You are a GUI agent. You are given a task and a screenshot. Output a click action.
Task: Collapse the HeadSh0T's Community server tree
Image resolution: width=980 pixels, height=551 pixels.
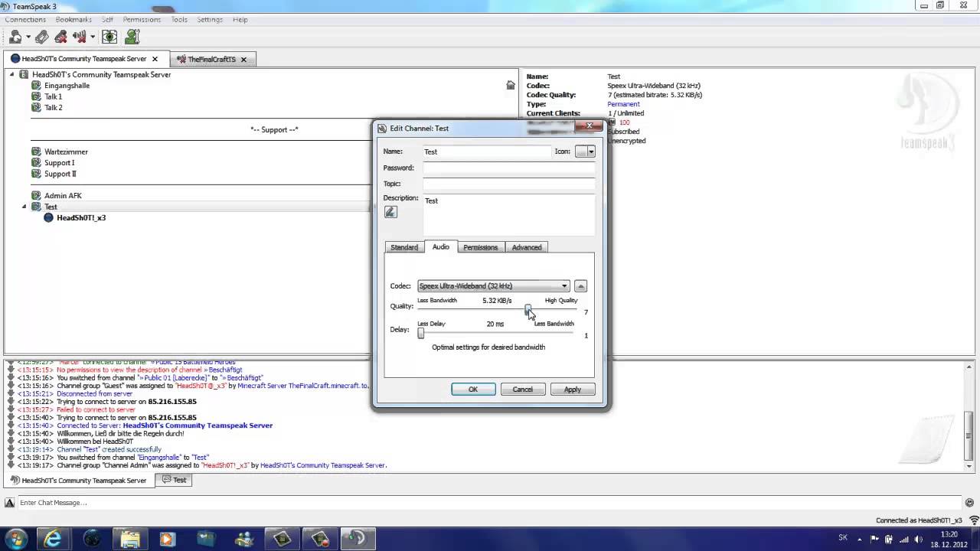click(x=12, y=74)
